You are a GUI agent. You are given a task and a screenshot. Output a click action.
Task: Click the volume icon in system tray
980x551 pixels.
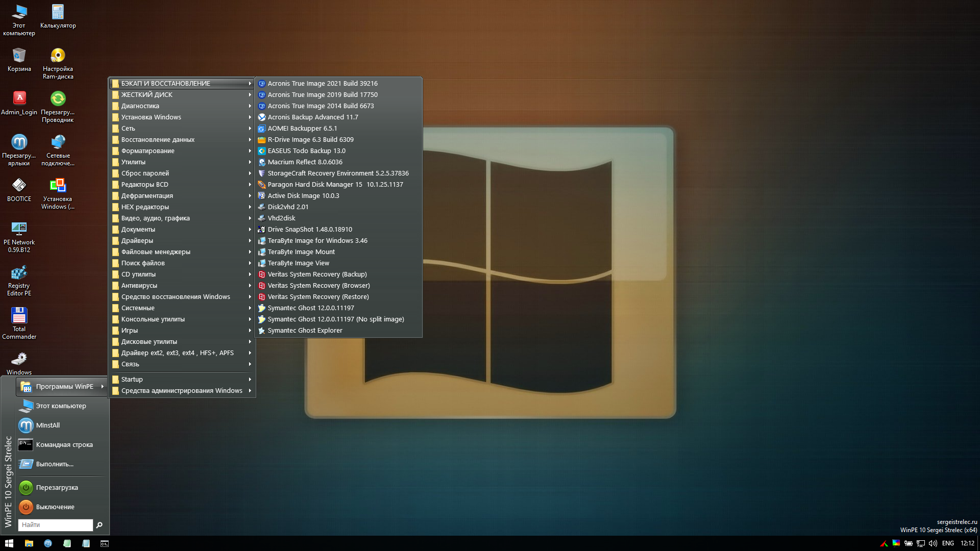[x=933, y=543]
